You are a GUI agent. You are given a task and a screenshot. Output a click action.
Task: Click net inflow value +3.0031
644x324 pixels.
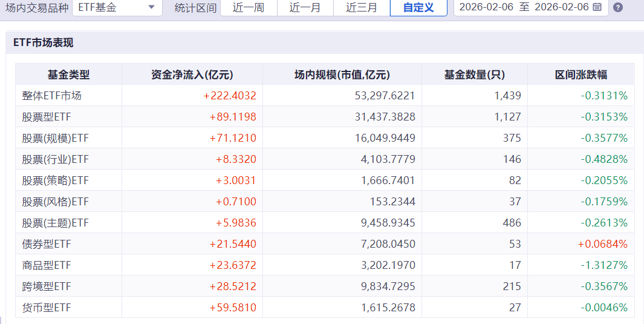(236, 180)
